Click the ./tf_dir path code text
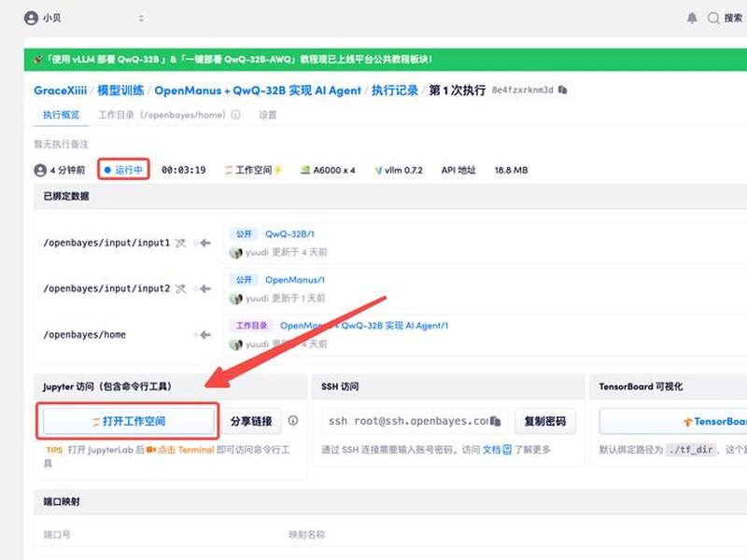This screenshot has height=560, width=747. (x=691, y=450)
